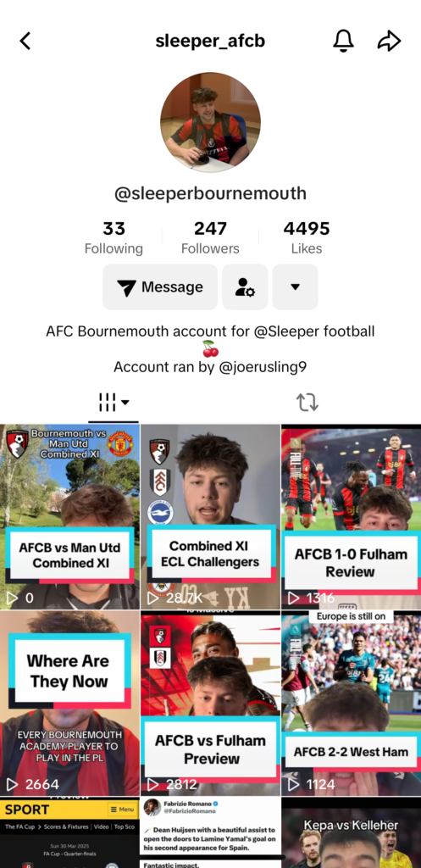This screenshot has height=868, width=421.
Task: Open the AFCB 2-2 West Ham video
Action: [352, 703]
